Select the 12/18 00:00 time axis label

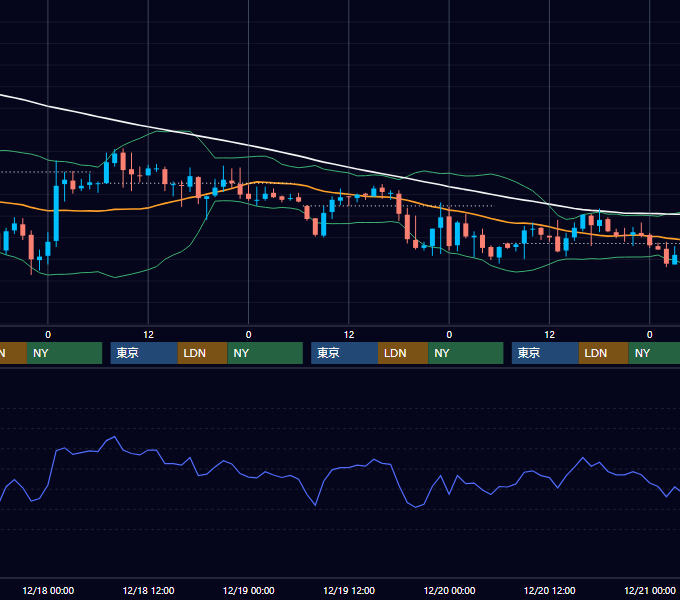click(48, 590)
